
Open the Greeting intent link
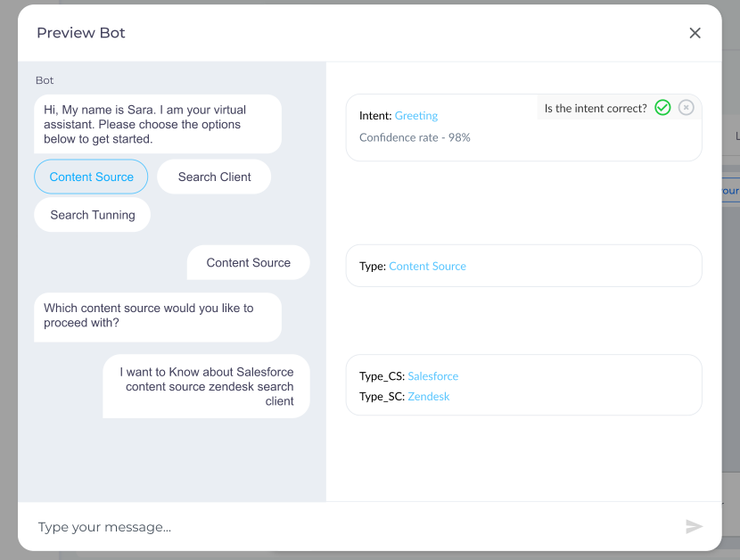(416, 116)
